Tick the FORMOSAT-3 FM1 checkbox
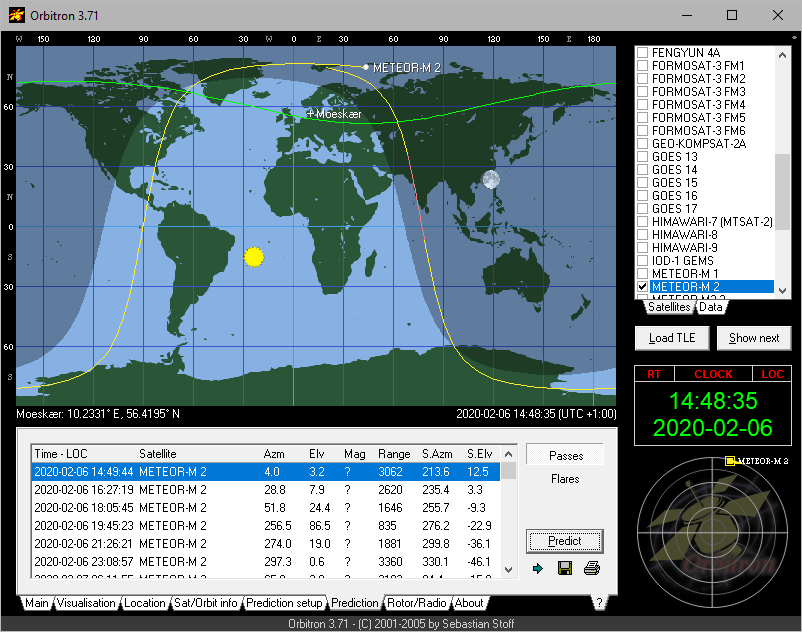Screen dimensions: 802x632 point(643,65)
